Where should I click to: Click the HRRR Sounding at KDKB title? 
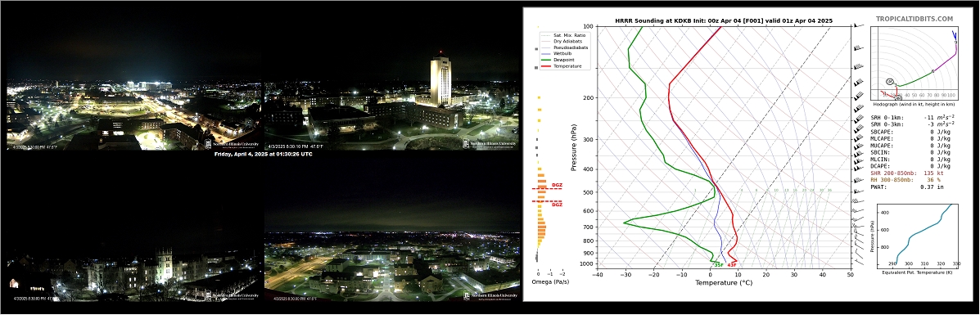724,20
